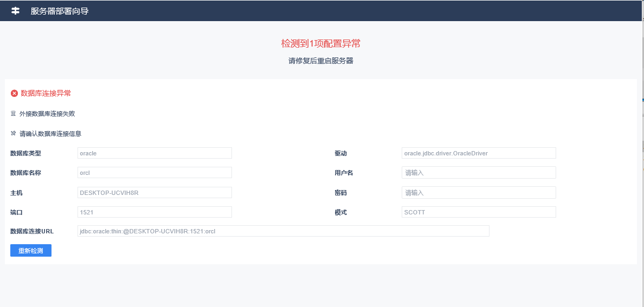Screen dimensions: 644x307
Task: Focus the 数据库类型 field containing oracle
Action: [x=154, y=153]
